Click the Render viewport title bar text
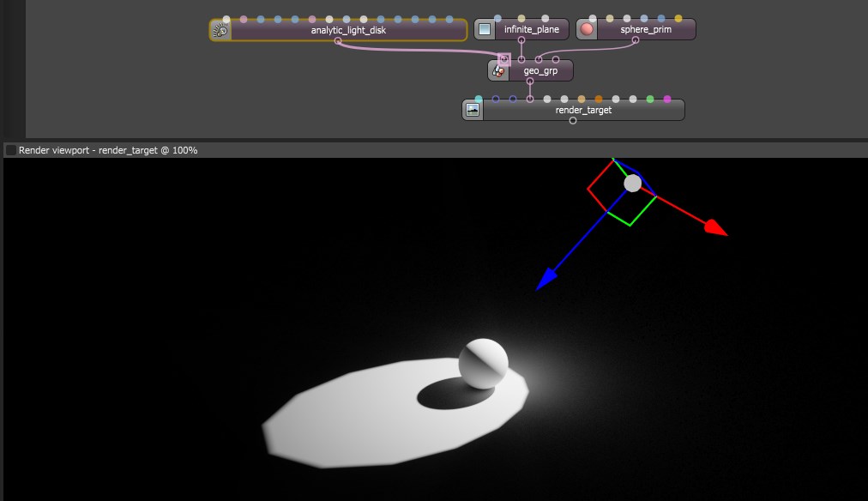The image size is (868, 501). 108,150
